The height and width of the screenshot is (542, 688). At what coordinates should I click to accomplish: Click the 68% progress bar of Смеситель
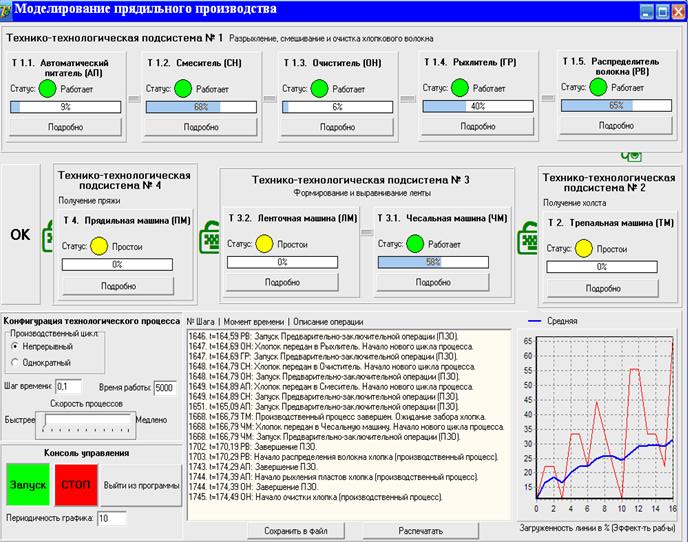tap(201, 107)
